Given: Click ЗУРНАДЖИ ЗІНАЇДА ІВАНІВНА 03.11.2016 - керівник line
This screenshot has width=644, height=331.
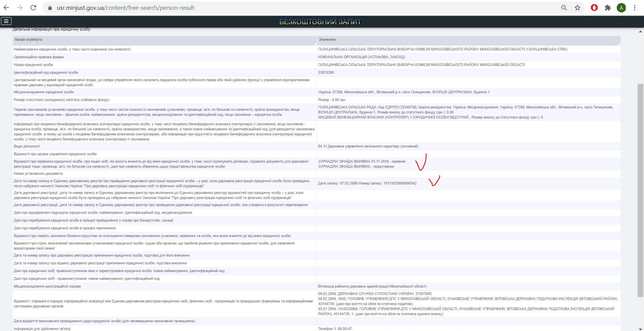Looking at the screenshot, I should click(x=362, y=161).
